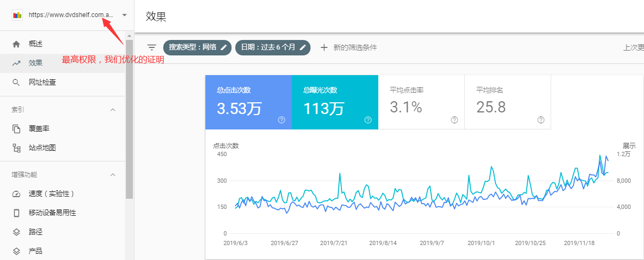Click the 效果 trend icon in sidebar
The width and height of the screenshot is (644, 260).
(17, 63)
